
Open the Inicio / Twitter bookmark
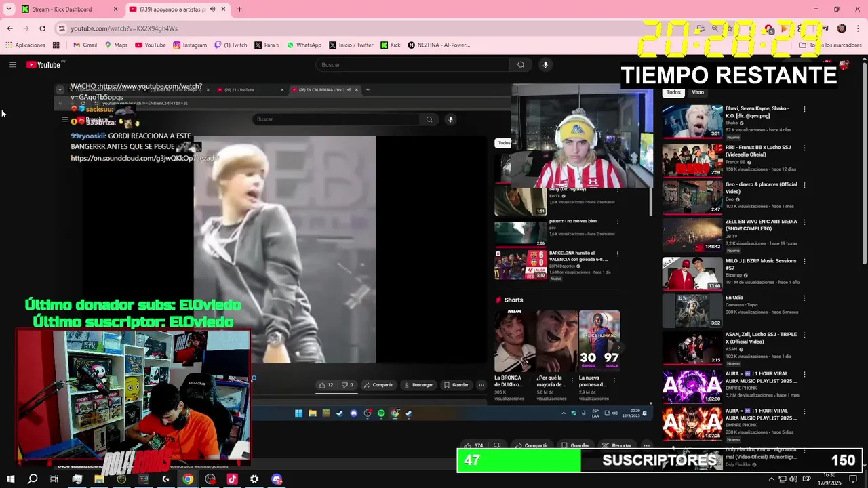[x=351, y=45]
